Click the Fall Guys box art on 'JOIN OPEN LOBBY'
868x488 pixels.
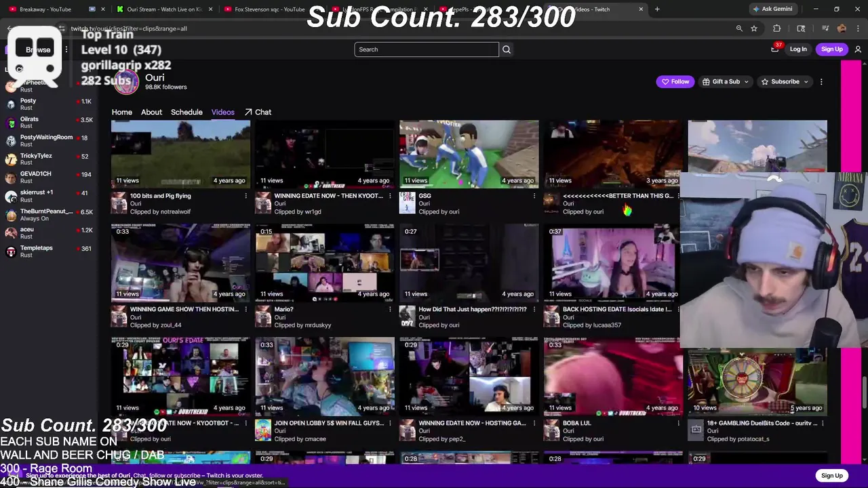(x=263, y=430)
